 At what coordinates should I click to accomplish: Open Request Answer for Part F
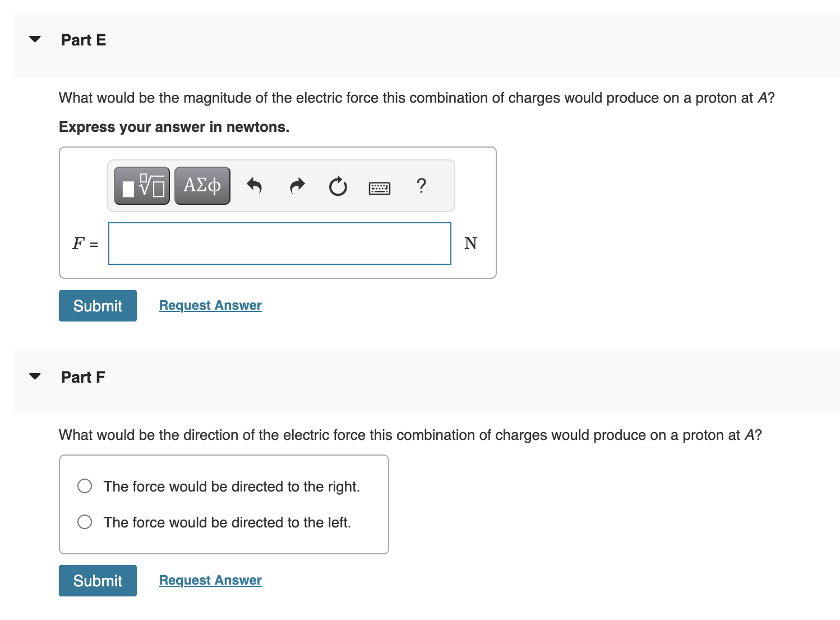[x=210, y=580]
